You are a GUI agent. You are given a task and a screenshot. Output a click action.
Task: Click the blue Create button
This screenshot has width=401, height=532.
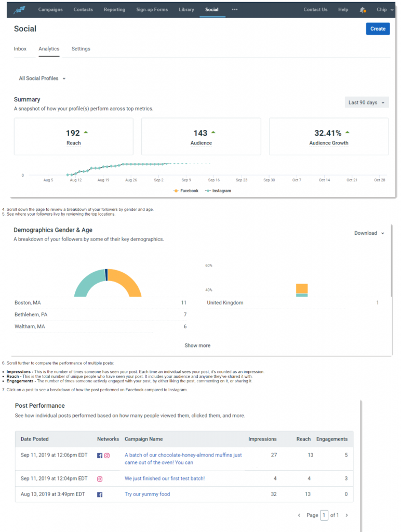(x=378, y=29)
